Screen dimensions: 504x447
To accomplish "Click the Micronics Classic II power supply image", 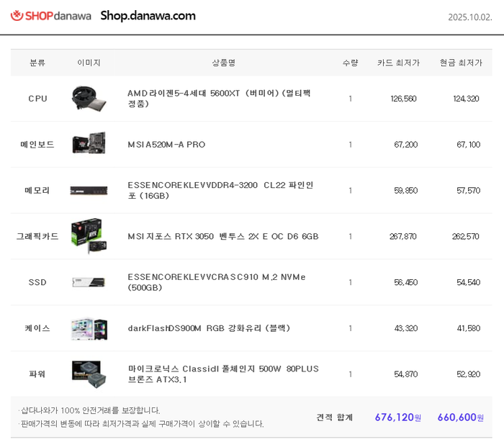I will pos(89,374).
